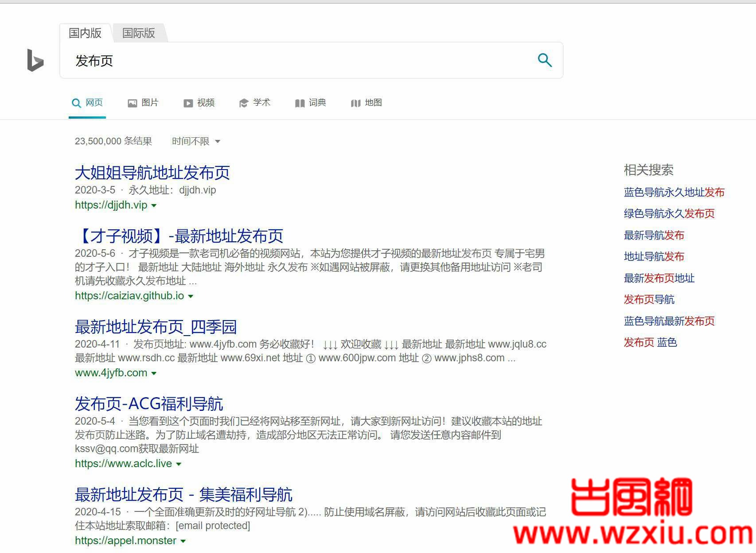The width and height of the screenshot is (756, 553).
Task: Expand the arrow next to https://caiziav.github.io
Action: click(191, 296)
